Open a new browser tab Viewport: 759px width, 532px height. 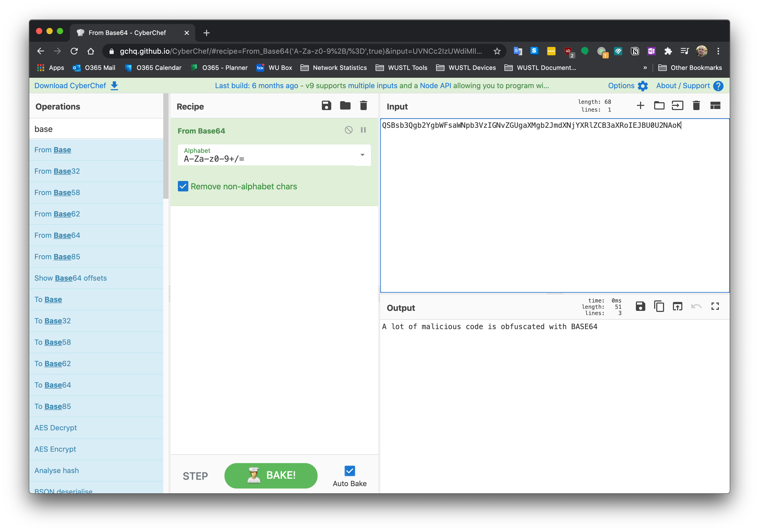(207, 33)
